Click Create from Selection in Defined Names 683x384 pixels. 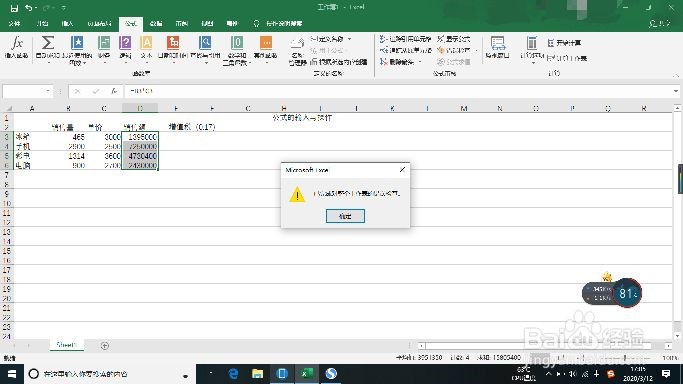tap(339, 62)
